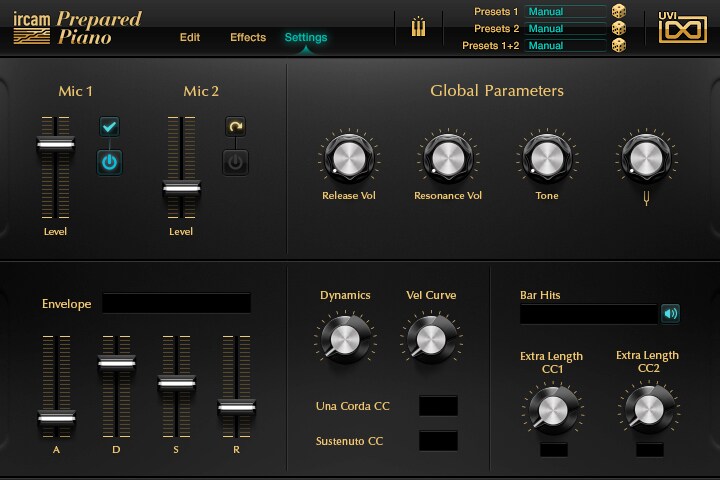
Task: Open the Envelope preset field
Action: (x=176, y=303)
